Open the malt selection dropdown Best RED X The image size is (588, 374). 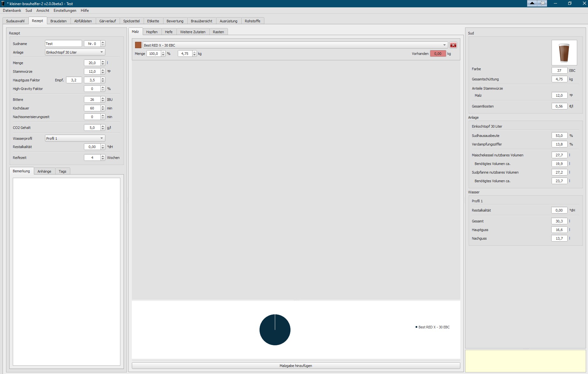point(295,45)
